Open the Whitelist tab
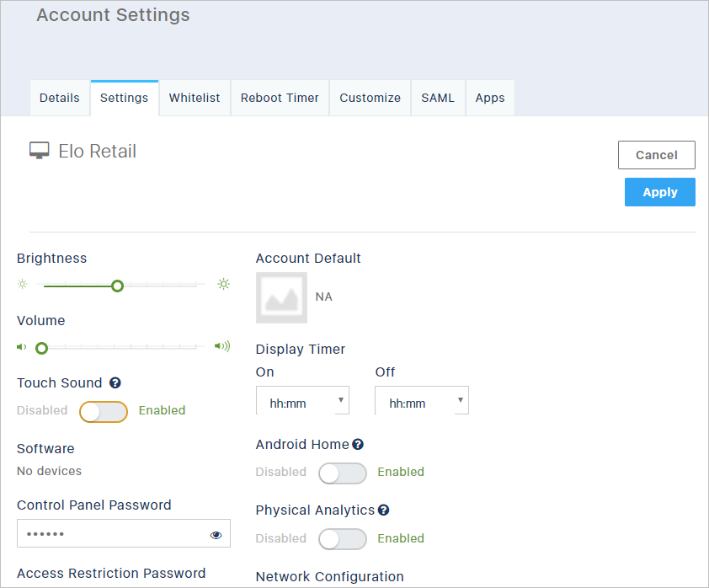This screenshot has width=709, height=588. tap(195, 99)
